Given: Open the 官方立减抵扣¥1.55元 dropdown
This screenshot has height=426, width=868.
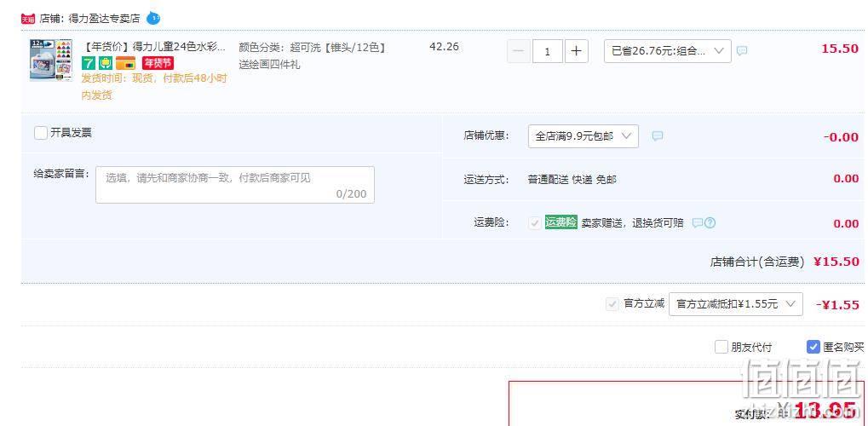Looking at the screenshot, I should click(736, 304).
